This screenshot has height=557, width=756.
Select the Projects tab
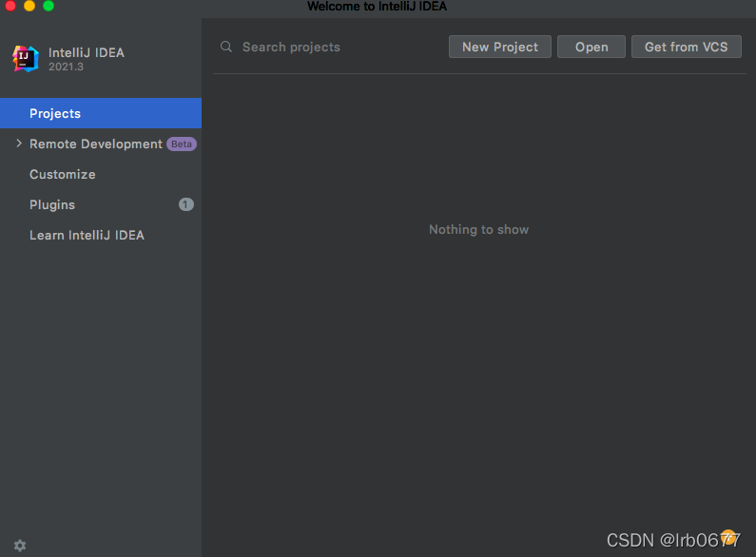[101, 113]
